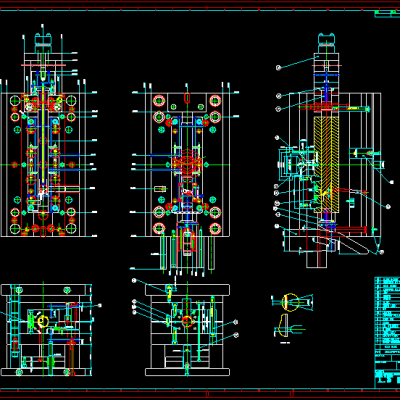The height and width of the screenshot is (400, 400).
Task: Select the center mold plan view
Action: [187, 177]
